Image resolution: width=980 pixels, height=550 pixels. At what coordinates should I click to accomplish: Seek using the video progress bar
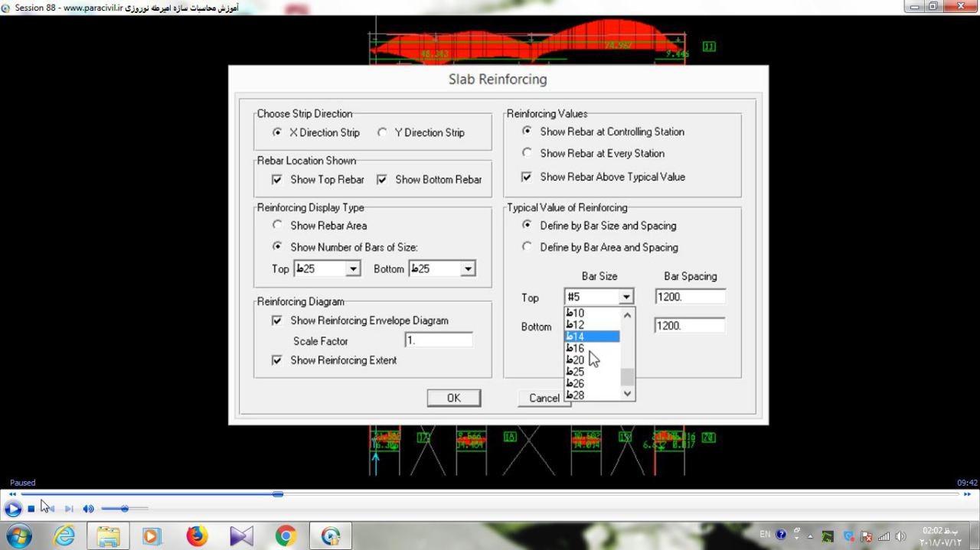click(490, 494)
